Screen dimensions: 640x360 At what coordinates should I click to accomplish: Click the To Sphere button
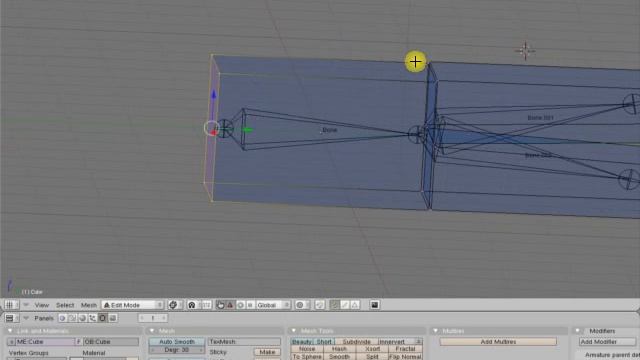[307, 356]
